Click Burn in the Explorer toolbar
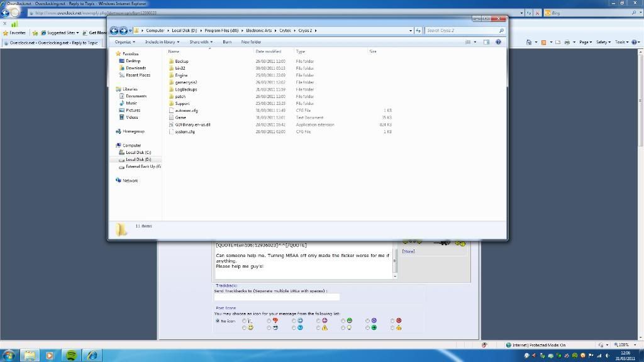The height and width of the screenshot is (362, 644). coord(227,42)
